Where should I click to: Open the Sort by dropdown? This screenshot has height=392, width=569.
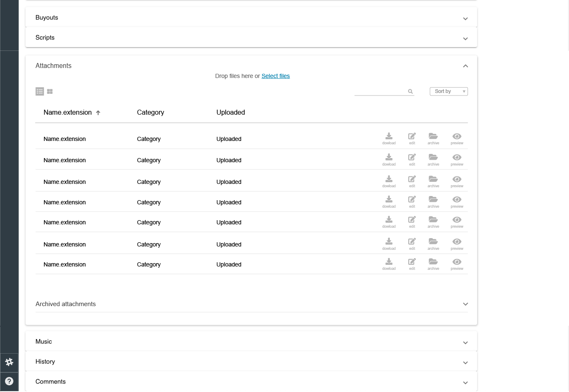click(448, 91)
